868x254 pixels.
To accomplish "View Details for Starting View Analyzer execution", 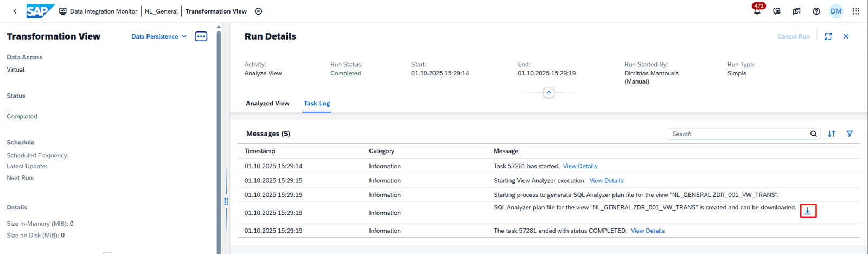I will [606, 180].
